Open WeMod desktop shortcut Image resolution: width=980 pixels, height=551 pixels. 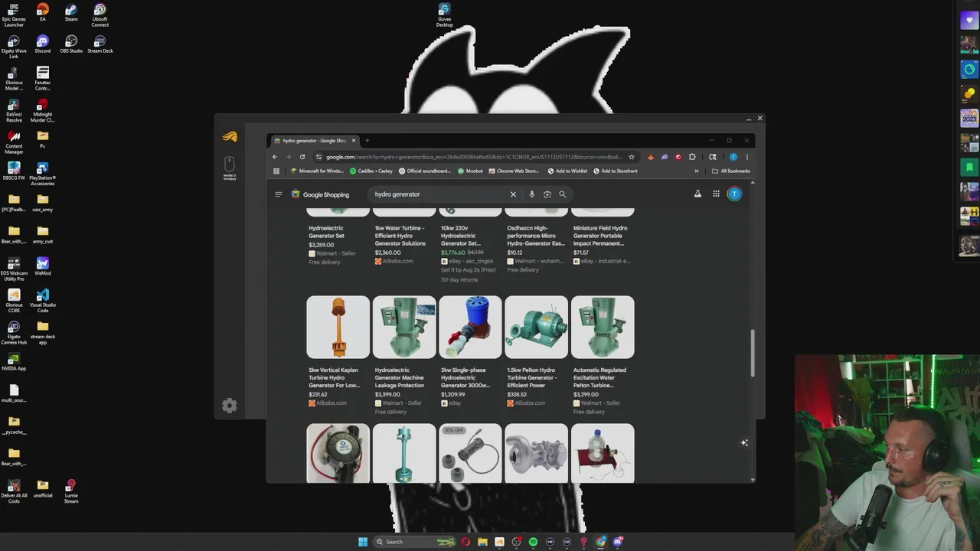43,266
